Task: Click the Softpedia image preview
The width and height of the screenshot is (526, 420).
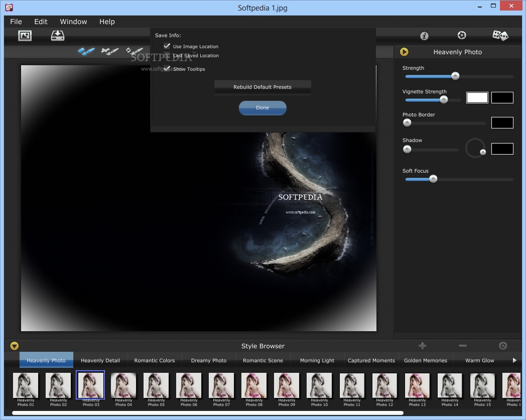Action: coord(199,198)
